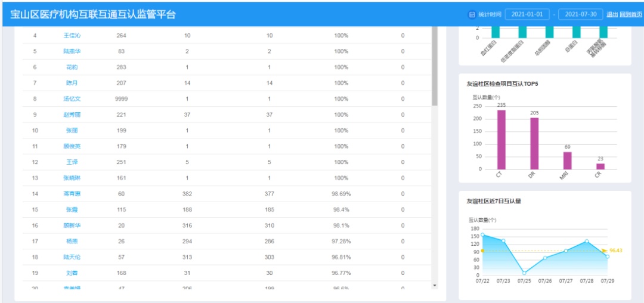The width and height of the screenshot is (644, 303).
Task: Click the table scrollbar down arrow
Action: click(435, 285)
